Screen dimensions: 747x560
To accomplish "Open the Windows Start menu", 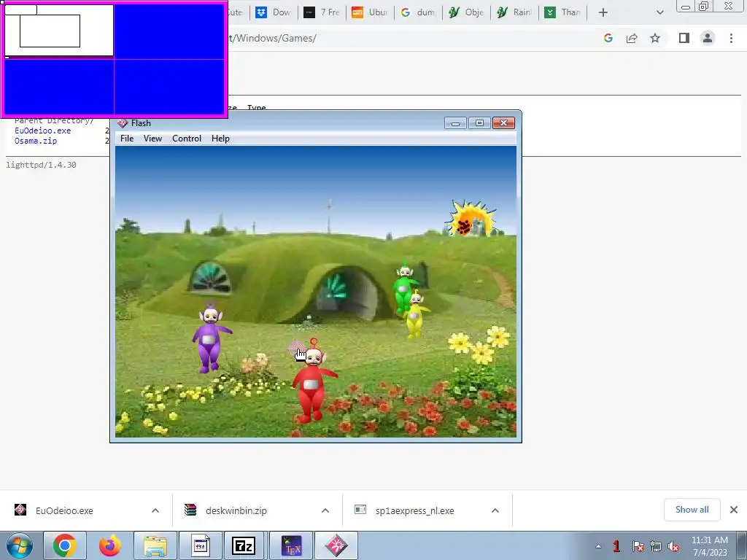I will pos(19,545).
